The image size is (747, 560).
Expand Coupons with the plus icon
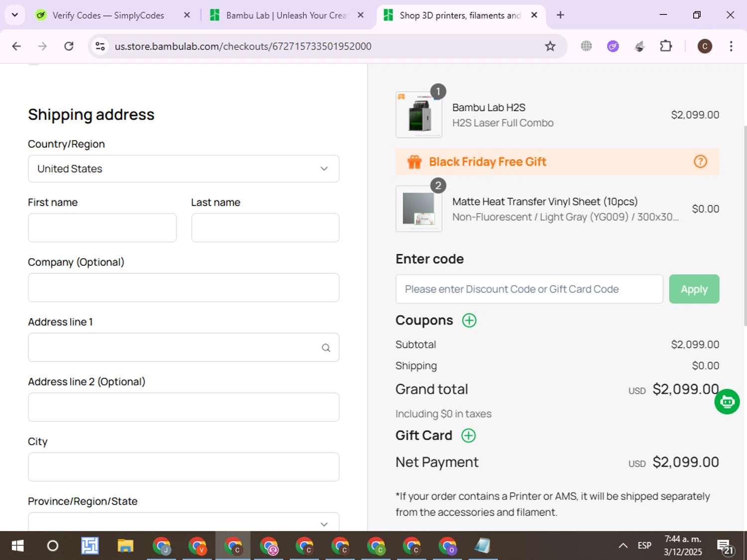point(469,320)
